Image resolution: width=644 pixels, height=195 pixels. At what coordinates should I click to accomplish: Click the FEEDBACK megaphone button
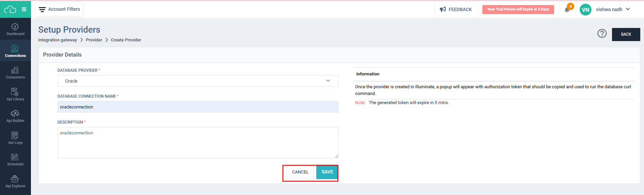[x=456, y=9]
